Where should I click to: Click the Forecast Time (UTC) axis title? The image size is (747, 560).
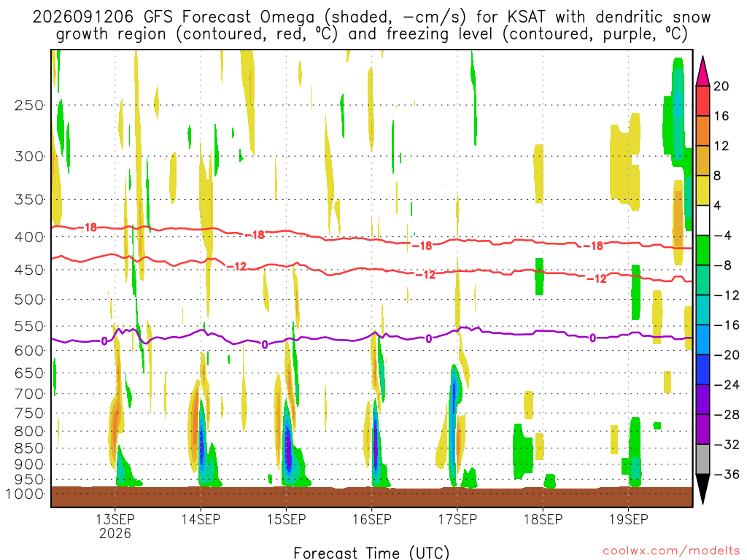pos(371,553)
